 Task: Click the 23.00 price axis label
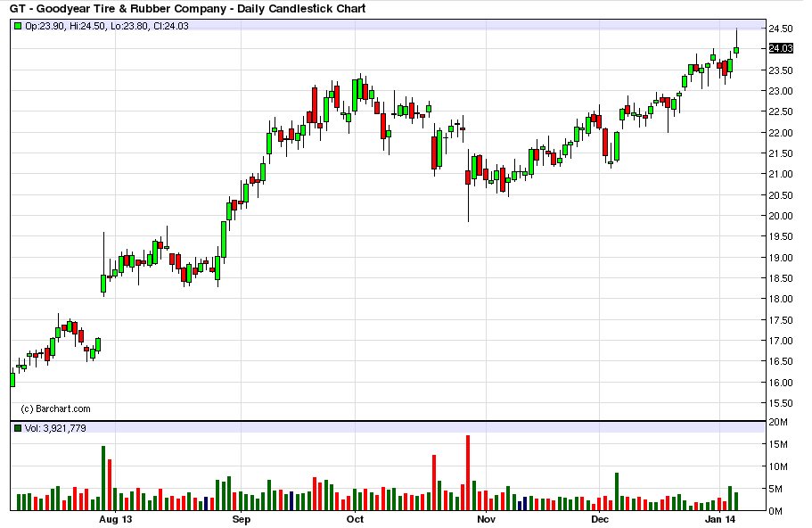click(781, 91)
